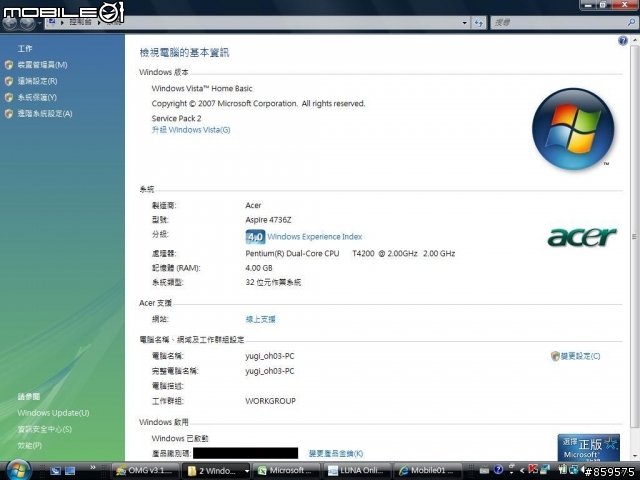Expand the quick launch overflow chevron
The image size is (640, 480).
click(93, 467)
